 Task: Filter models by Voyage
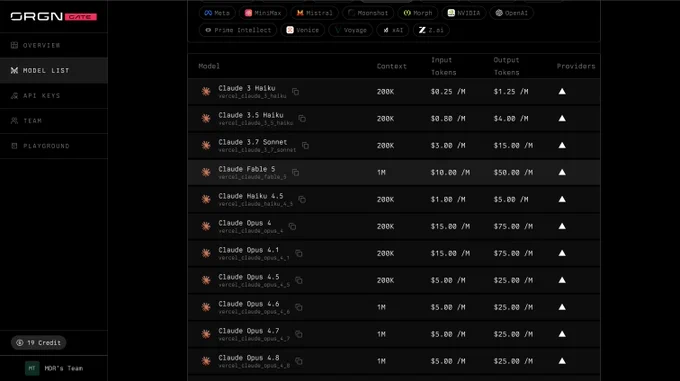click(351, 30)
